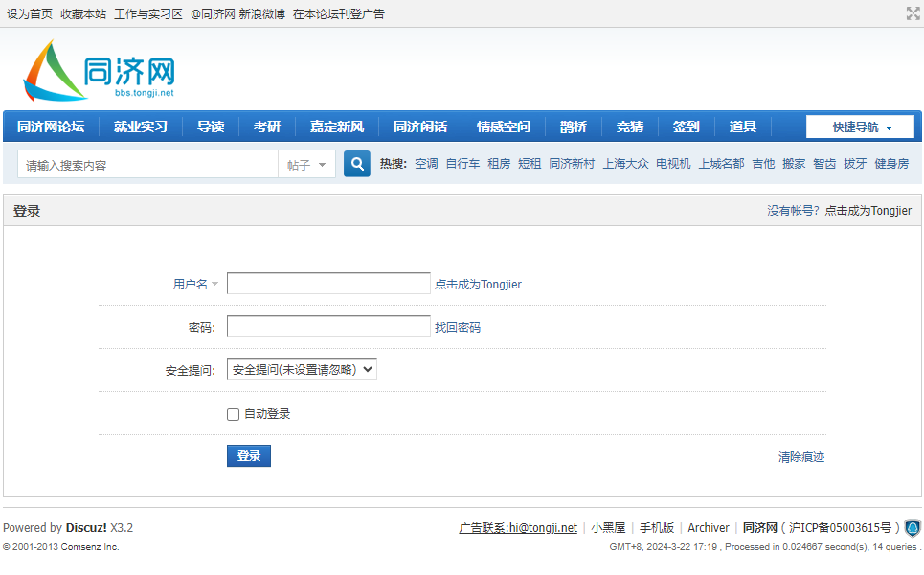The height and width of the screenshot is (575, 924).
Task: Click 清除痕迹 link
Action: coord(800,457)
